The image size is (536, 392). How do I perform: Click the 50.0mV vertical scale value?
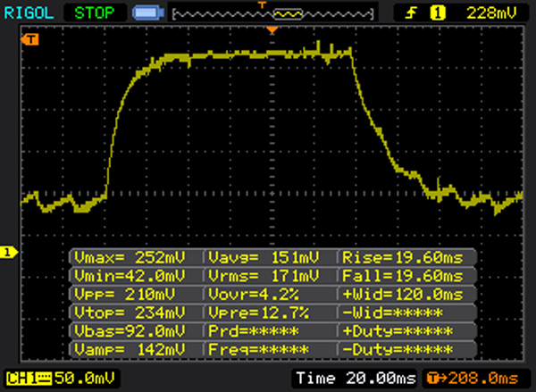(85, 379)
